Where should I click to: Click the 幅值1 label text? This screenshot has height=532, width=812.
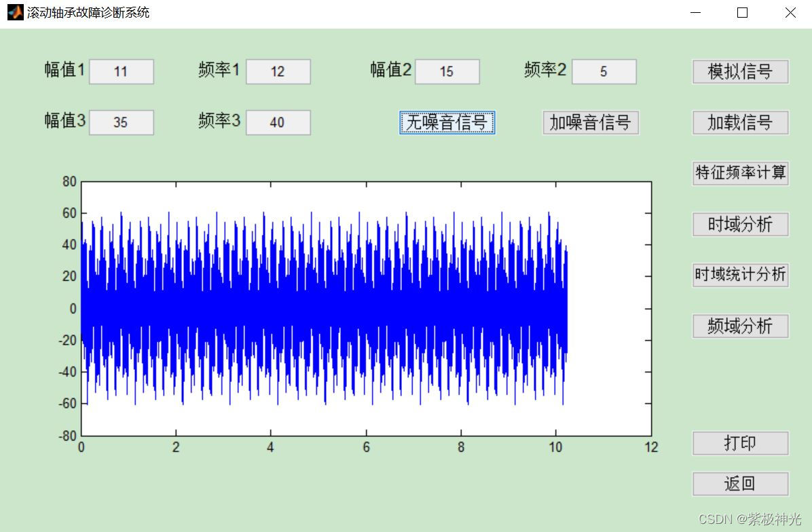[64, 70]
